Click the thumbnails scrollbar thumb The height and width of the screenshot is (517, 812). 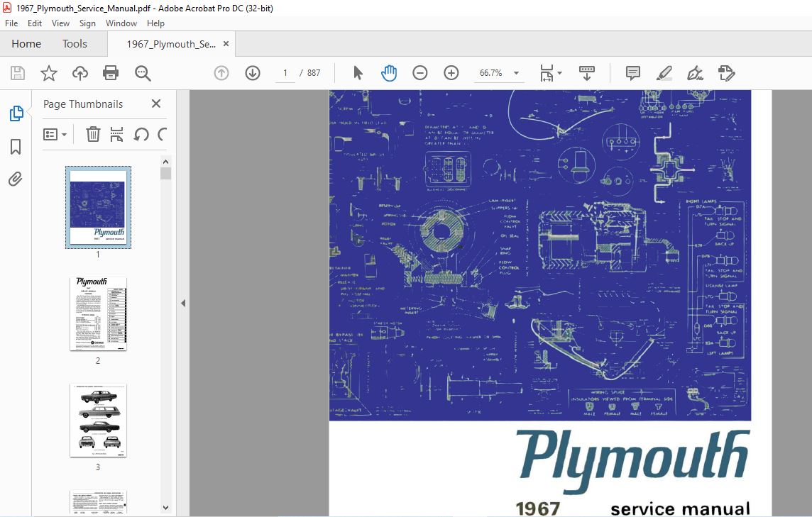coord(165,173)
